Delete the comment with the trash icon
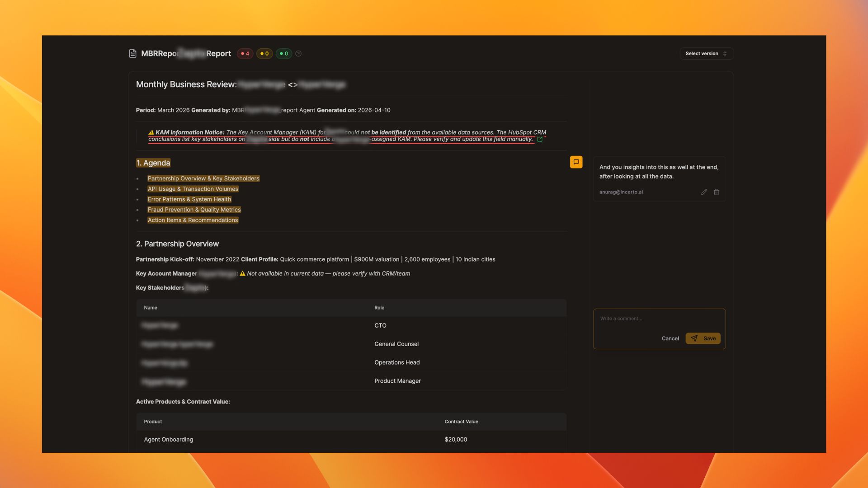868x488 pixels. coord(717,192)
